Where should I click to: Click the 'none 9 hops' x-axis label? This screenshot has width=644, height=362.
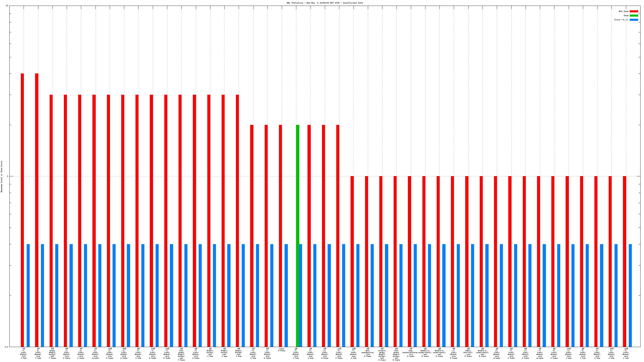tap(282, 350)
